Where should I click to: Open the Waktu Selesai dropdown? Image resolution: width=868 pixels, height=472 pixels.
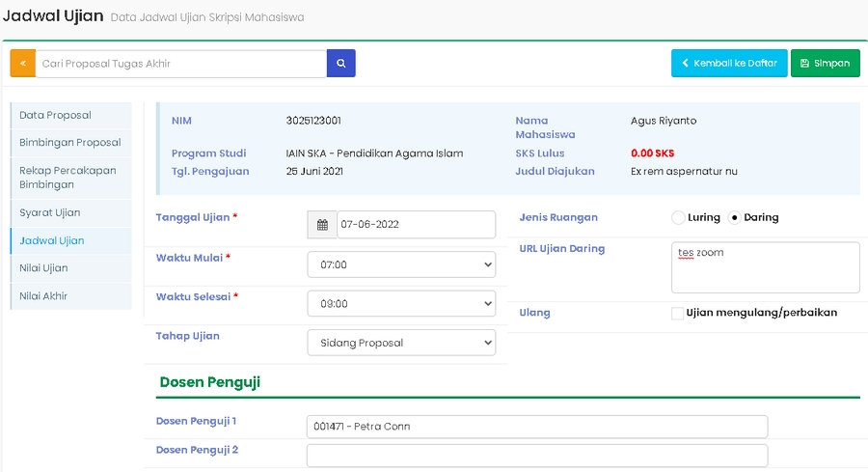click(401, 303)
